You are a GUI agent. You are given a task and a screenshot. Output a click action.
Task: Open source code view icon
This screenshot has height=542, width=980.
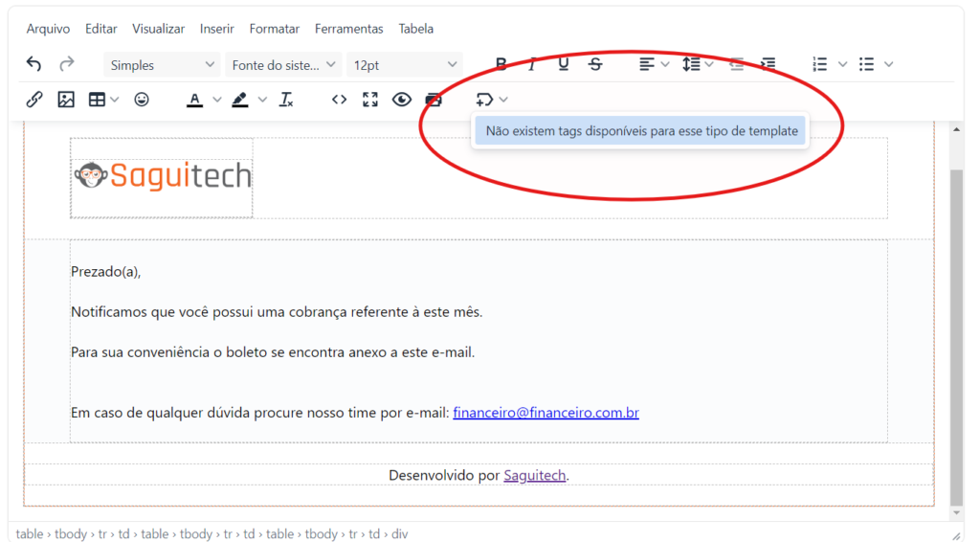point(339,100)
